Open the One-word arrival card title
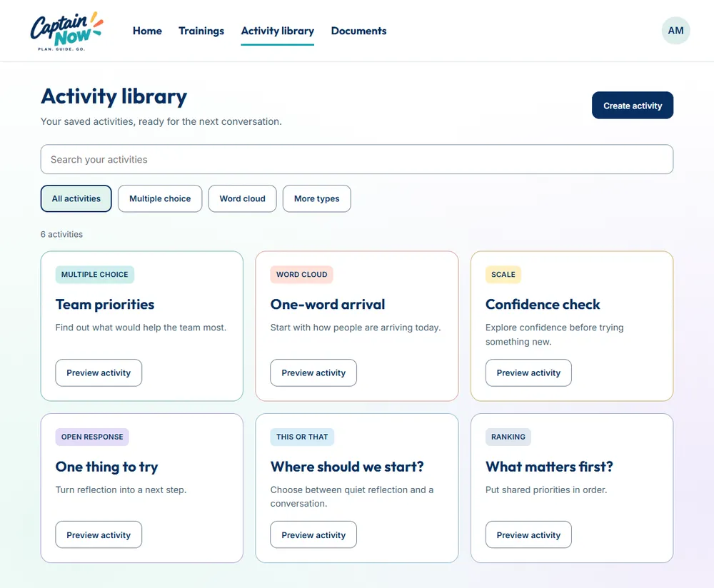The width and height of the screenshot is (714, 588). click(328, 304)
